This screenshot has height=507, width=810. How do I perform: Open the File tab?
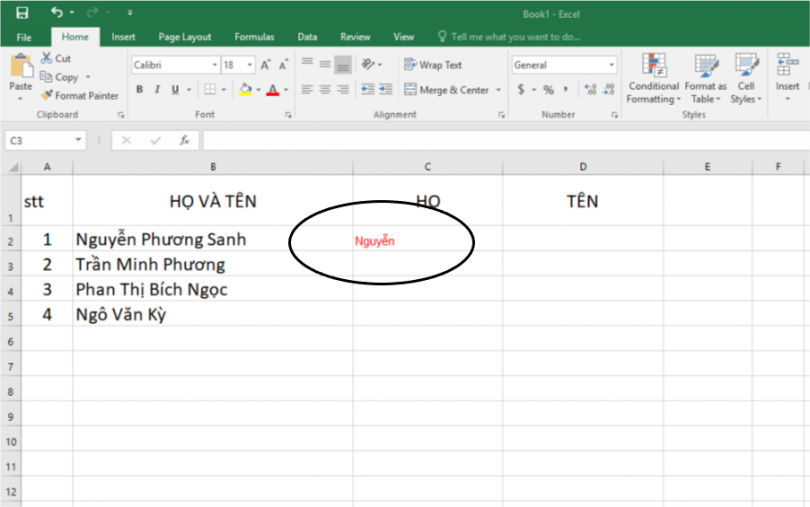point(24,37)
